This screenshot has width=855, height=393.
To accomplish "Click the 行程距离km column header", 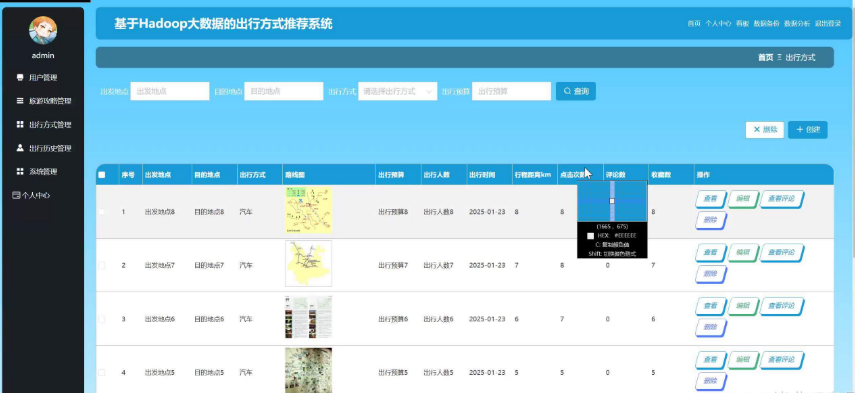I will (533, 175).
